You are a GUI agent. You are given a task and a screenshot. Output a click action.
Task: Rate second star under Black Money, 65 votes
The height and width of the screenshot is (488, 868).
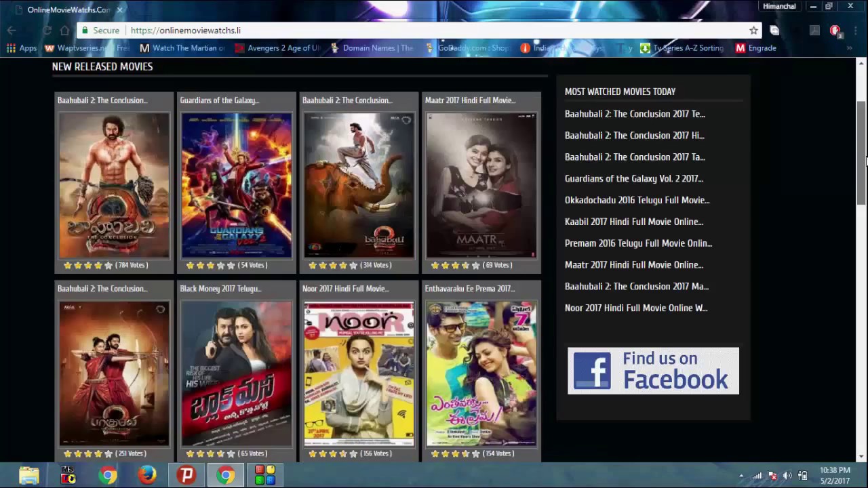click(x=200, y=453)
